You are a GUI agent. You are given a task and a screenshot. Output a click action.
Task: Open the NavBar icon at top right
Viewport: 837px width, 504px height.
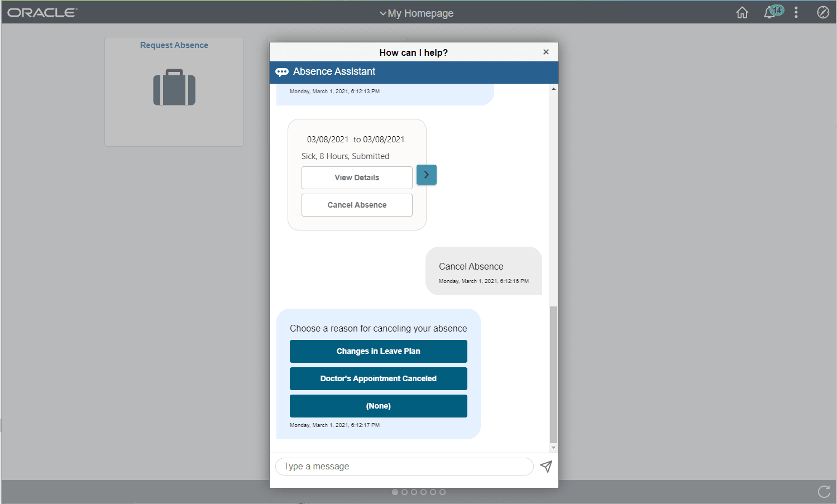tap(822, 12)
